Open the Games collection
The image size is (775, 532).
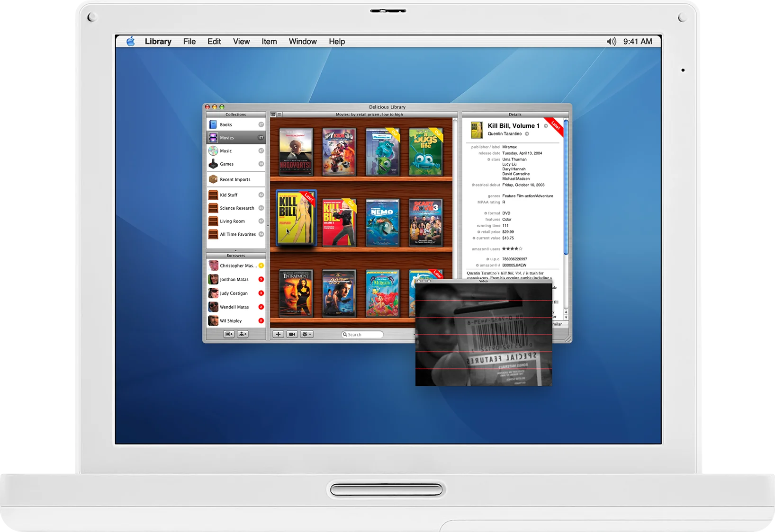[236, 164]
